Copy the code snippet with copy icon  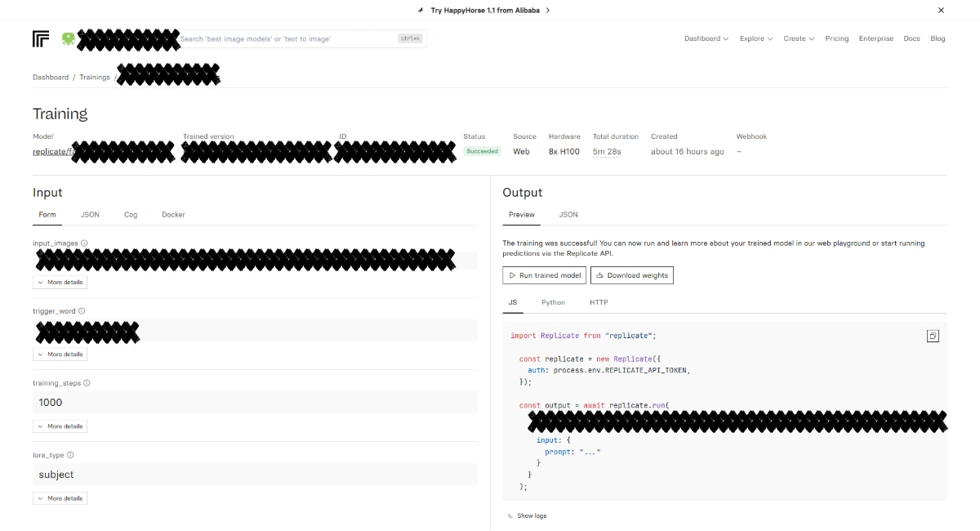coord(933,336)
